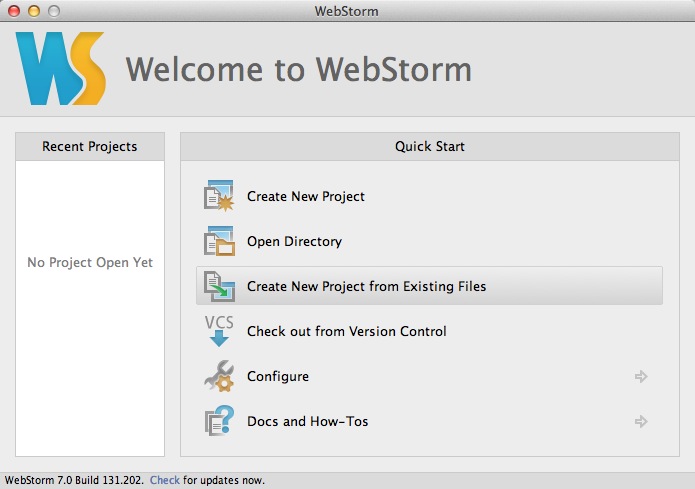Click the WebStorm 7.0 Build 131.202 text
The width and height of the screenshot is (695, 489).
74,480
